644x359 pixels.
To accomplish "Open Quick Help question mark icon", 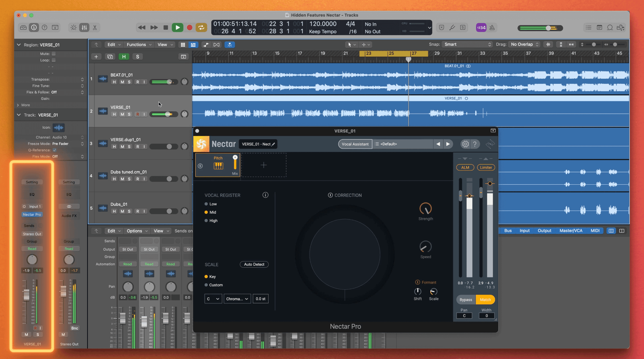I will click(x=45, y=27).
